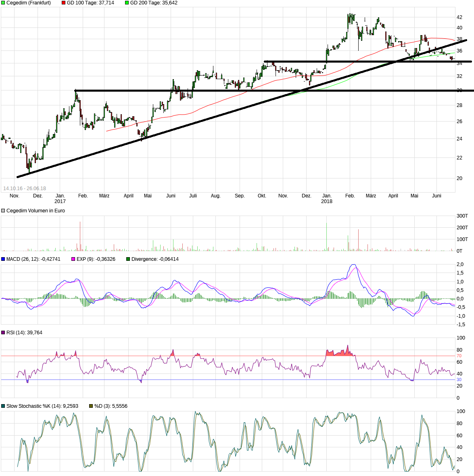Click the price axis value '20'
The width and height of the screenshot is (474, 476).
coord(459,178)
